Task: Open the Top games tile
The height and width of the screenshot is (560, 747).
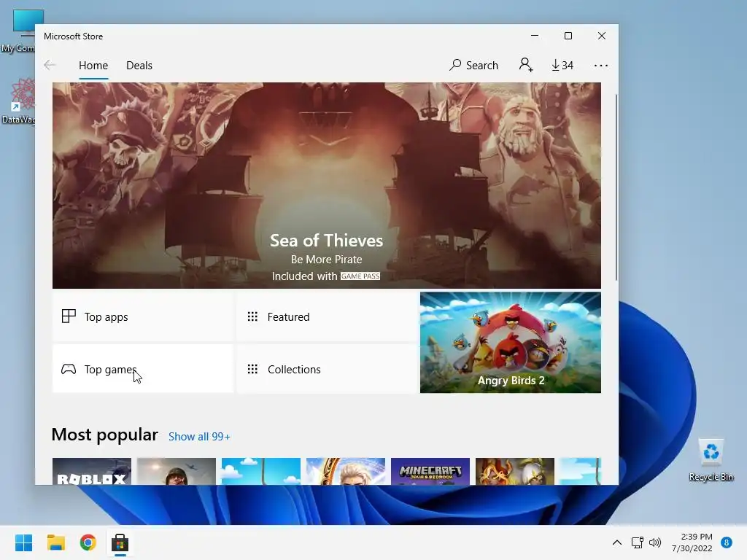Action: pos(142,369)
